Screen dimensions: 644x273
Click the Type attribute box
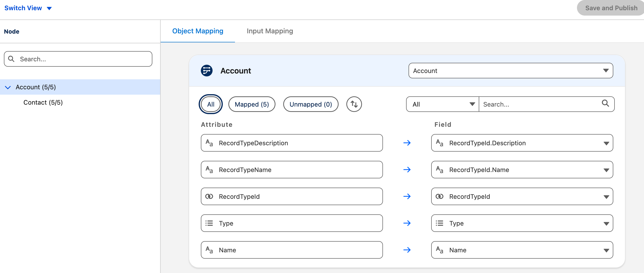click(292, 223)
